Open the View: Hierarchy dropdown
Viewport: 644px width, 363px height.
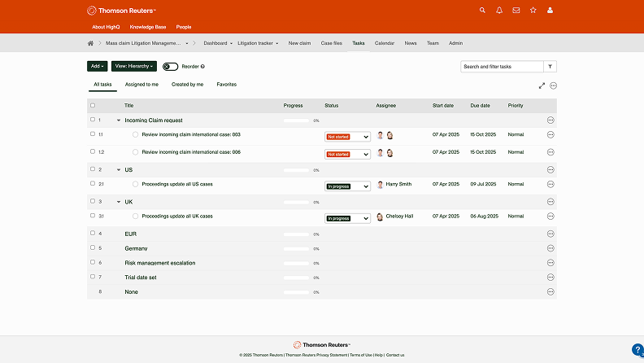pos(133,67)
